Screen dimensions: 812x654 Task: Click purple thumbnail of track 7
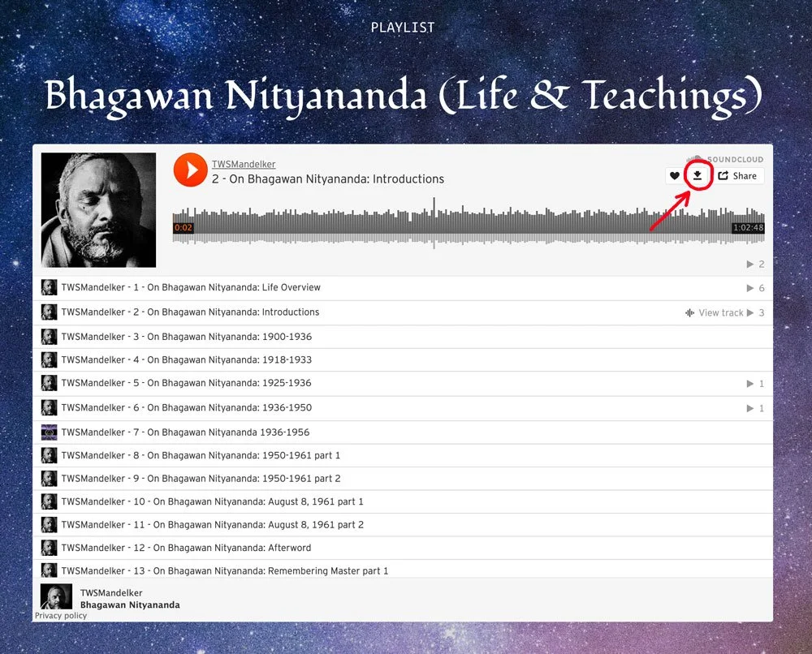click(x=50, y=432)
